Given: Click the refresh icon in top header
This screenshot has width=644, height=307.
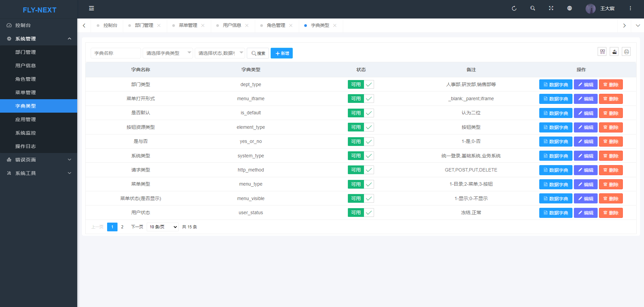Looking at the screenshot, I should 514,8.
